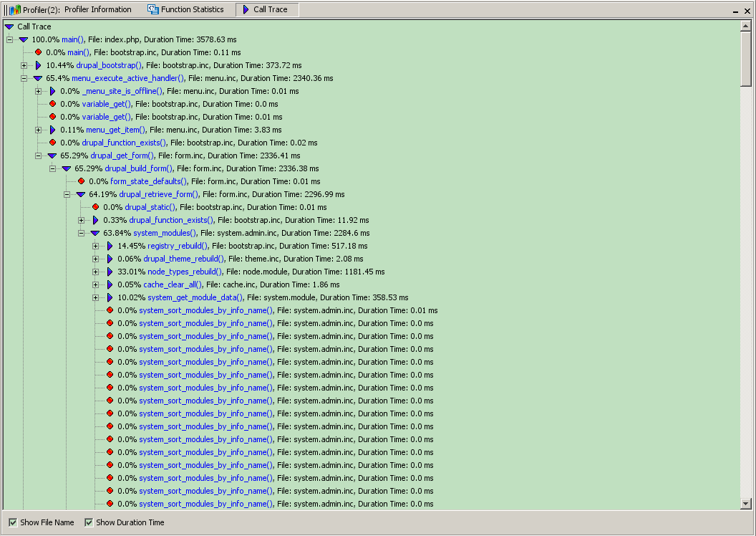
Task: Click the blue arrow icon beside node_types_rebuild()
Action: pyautogui.click(x=110, y=272)
